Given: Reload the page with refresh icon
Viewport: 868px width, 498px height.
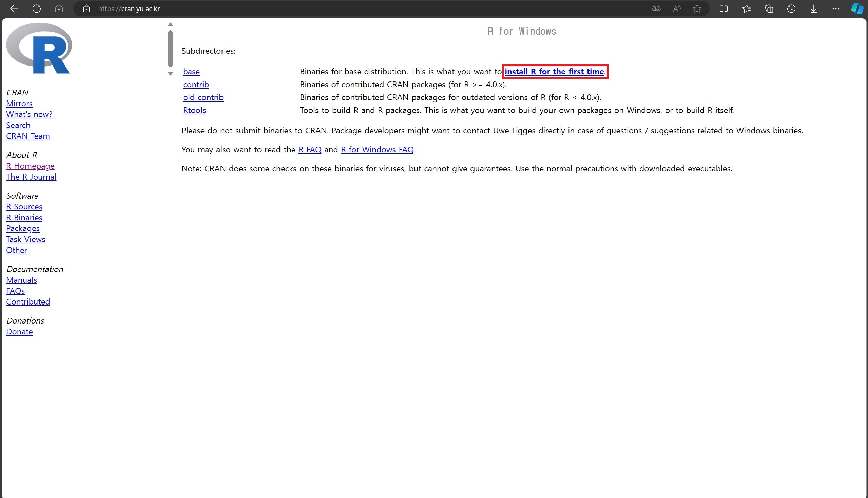Looking at the screenshot, I should pos(37,8).
